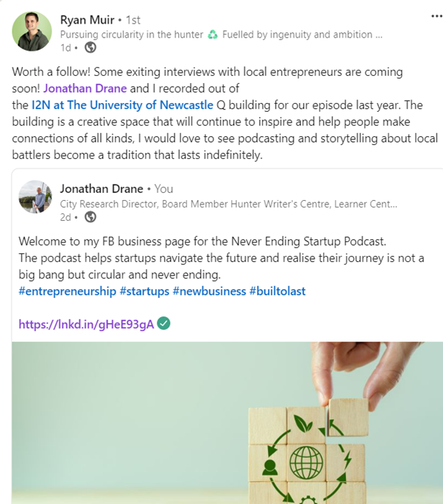
Task: Open Jonathan Drane's name in shared post
Action: click(x=102, y=188)
